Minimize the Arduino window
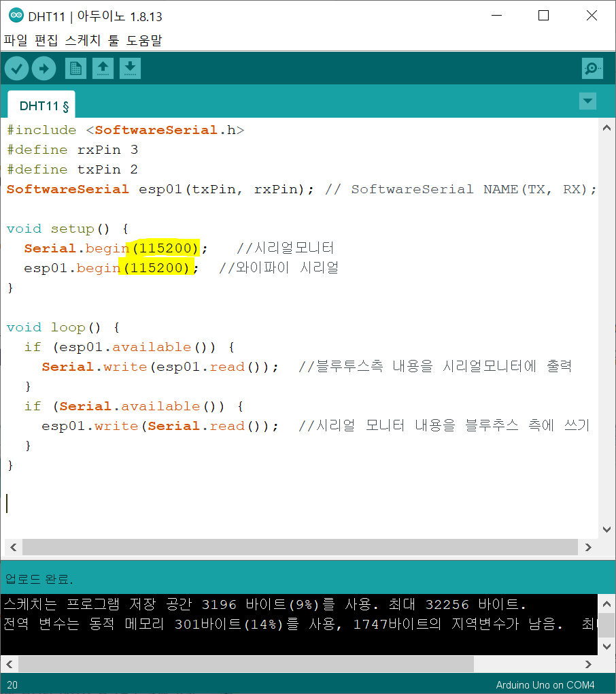616x694 pixels. [x=497, y=16]
